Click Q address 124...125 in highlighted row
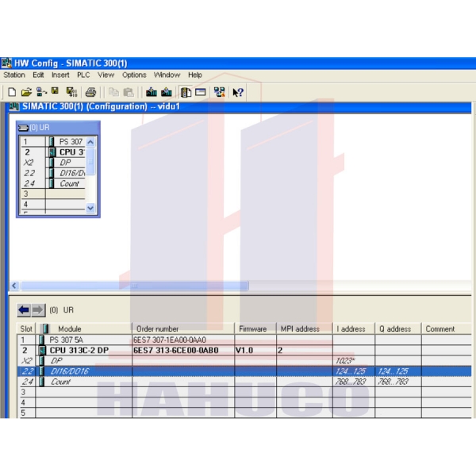 pos(393,371)
